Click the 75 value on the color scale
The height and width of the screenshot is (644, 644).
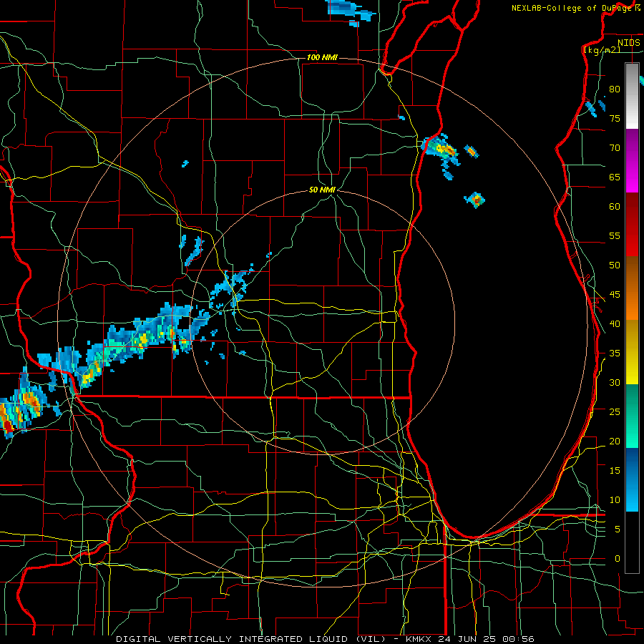pos(615,118)
